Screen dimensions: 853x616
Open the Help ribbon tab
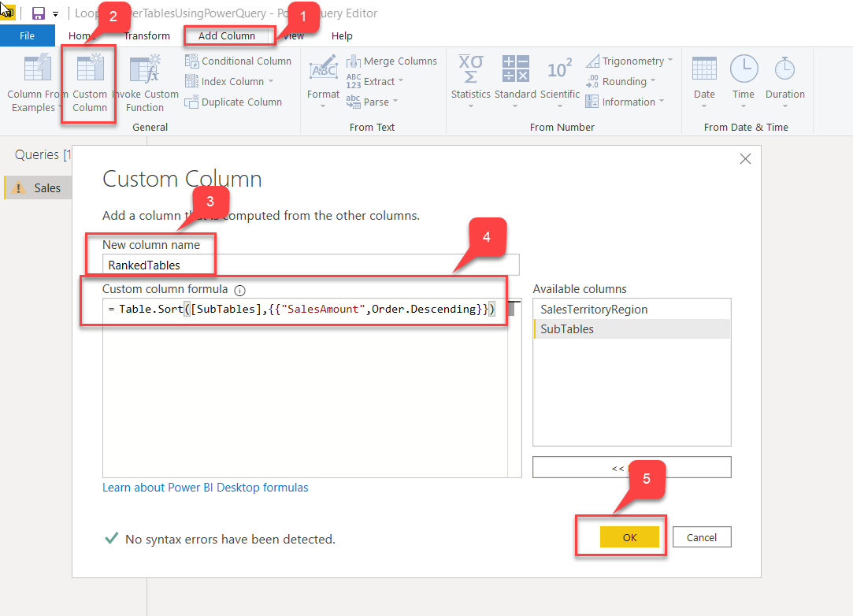[x=342, y=36]
